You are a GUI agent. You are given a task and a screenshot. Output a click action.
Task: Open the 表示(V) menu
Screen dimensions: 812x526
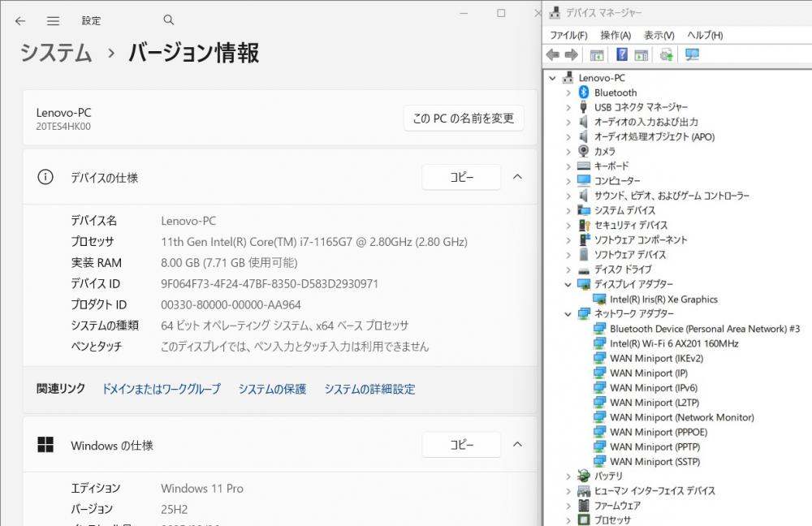[659, 35]
